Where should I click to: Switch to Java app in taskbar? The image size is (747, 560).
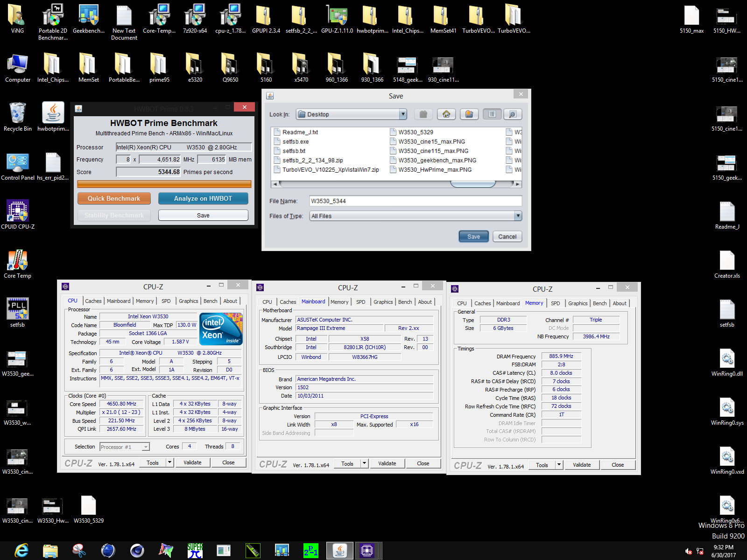point(339,551)
